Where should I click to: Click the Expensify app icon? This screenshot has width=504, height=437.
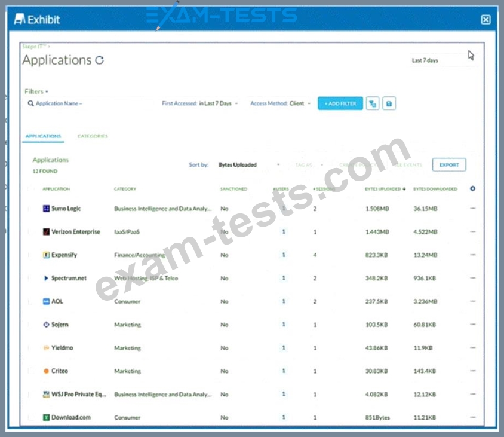[47, 255]
